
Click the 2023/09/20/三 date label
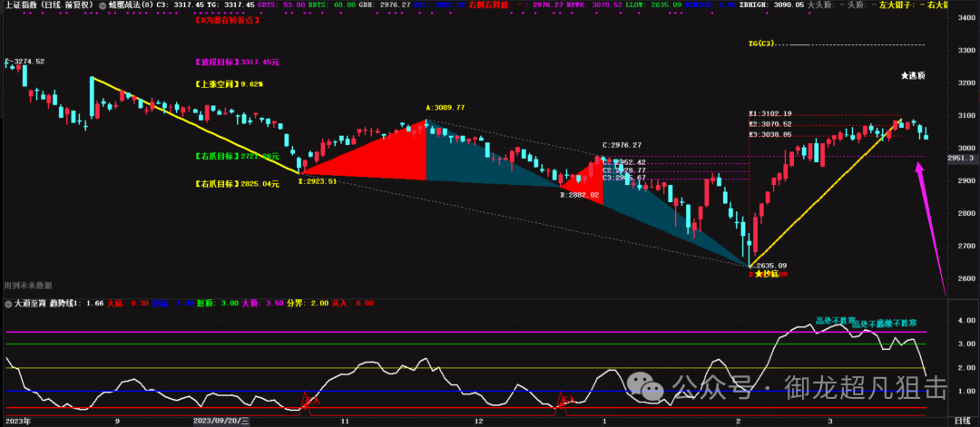click(x=221, y=421)
